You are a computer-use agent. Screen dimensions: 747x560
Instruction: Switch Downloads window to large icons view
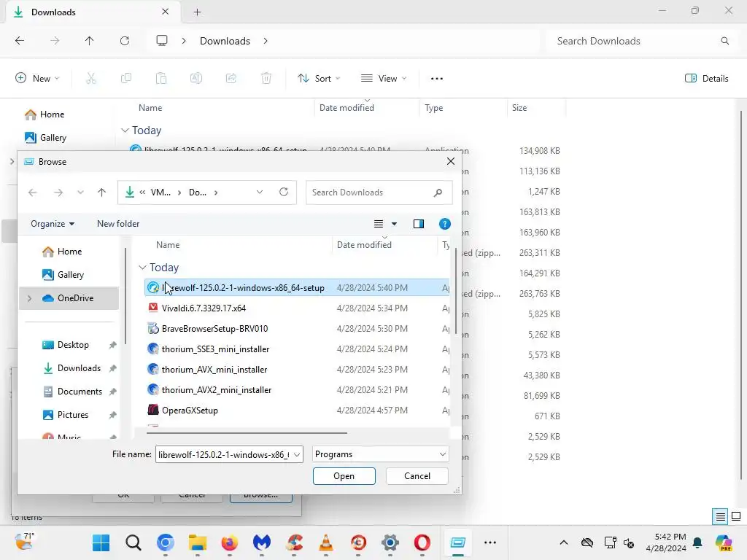click(x=736, y=516)
